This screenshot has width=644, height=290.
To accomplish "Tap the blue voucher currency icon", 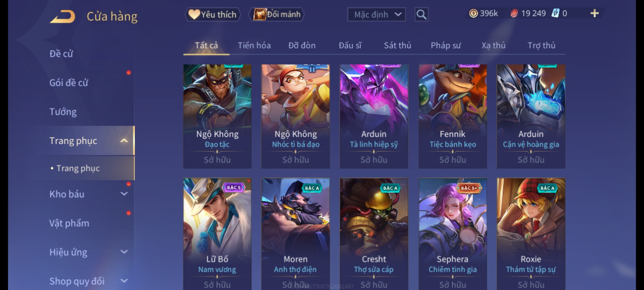I will pos(555,13).
